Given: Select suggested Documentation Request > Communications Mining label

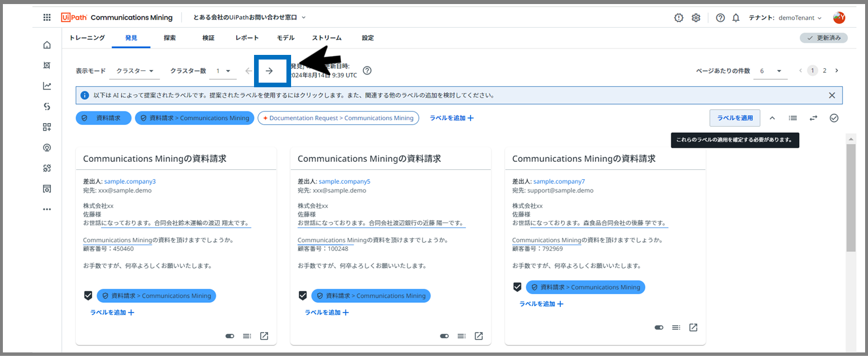Looking at the screenshot, I should (339, 118).
